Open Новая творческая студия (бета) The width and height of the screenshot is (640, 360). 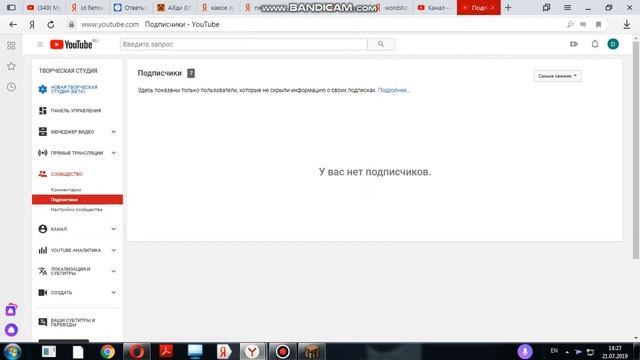coord(74,89)
